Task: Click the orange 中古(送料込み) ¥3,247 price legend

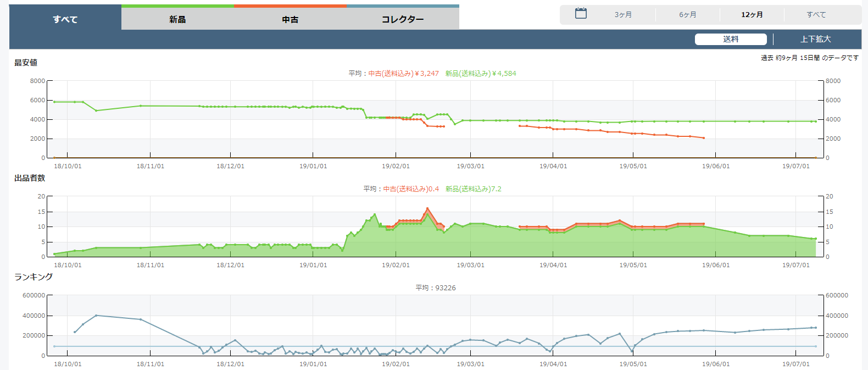Action: click(x=404, y=74)
